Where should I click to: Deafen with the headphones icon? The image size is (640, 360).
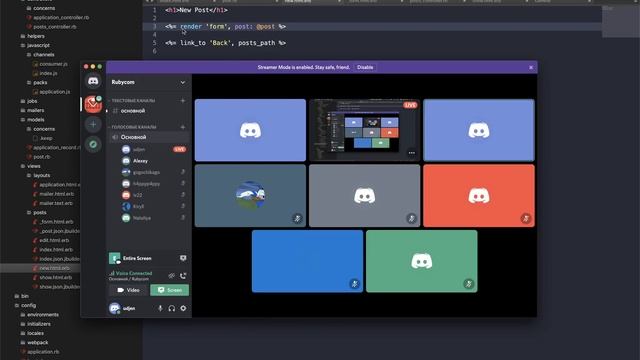tap(171, 308)
